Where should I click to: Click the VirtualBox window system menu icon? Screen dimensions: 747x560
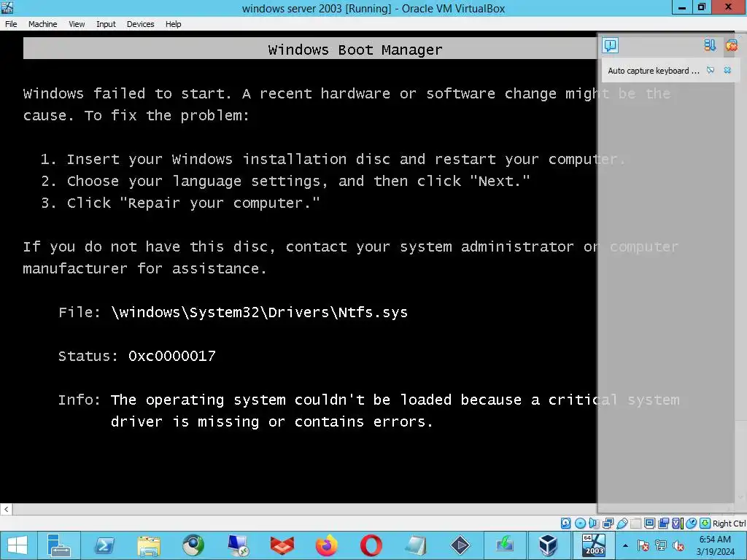(x=7, y=7)
